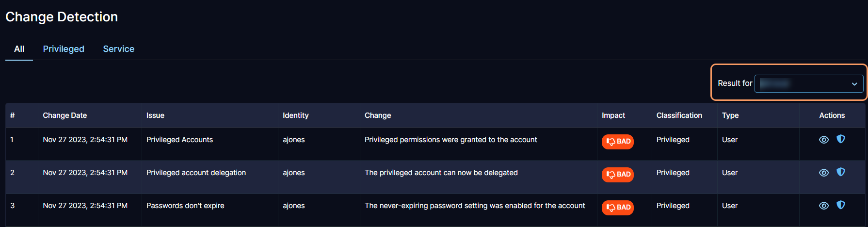
Task: Click the BAD impact badge in row 1
Action: click(617, 142)
